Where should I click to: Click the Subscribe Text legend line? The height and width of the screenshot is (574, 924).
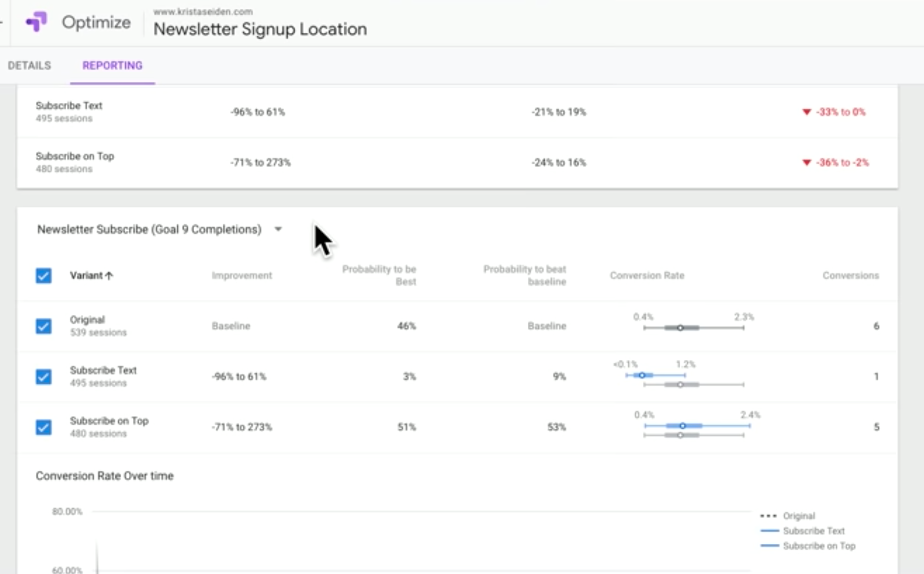click(x=770, y=531)
